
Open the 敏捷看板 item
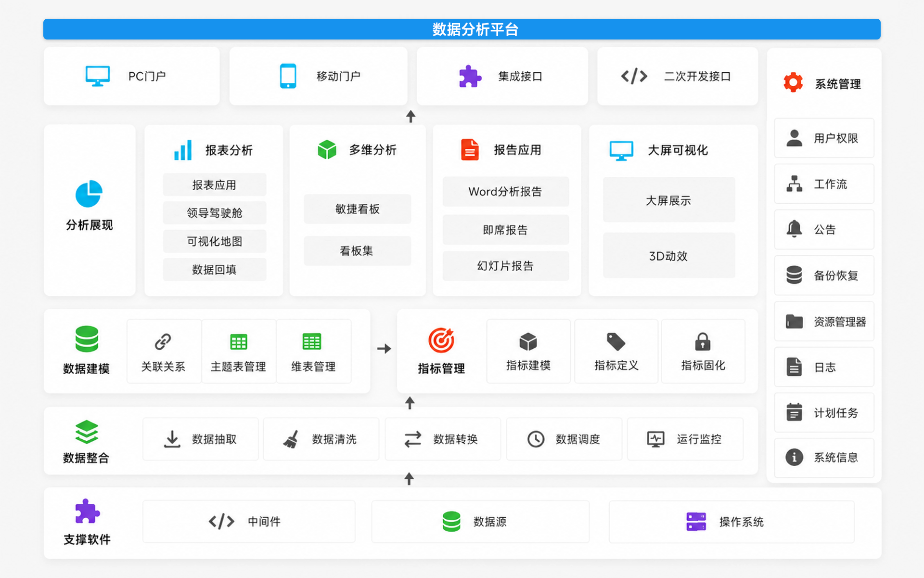click(358, 209)
